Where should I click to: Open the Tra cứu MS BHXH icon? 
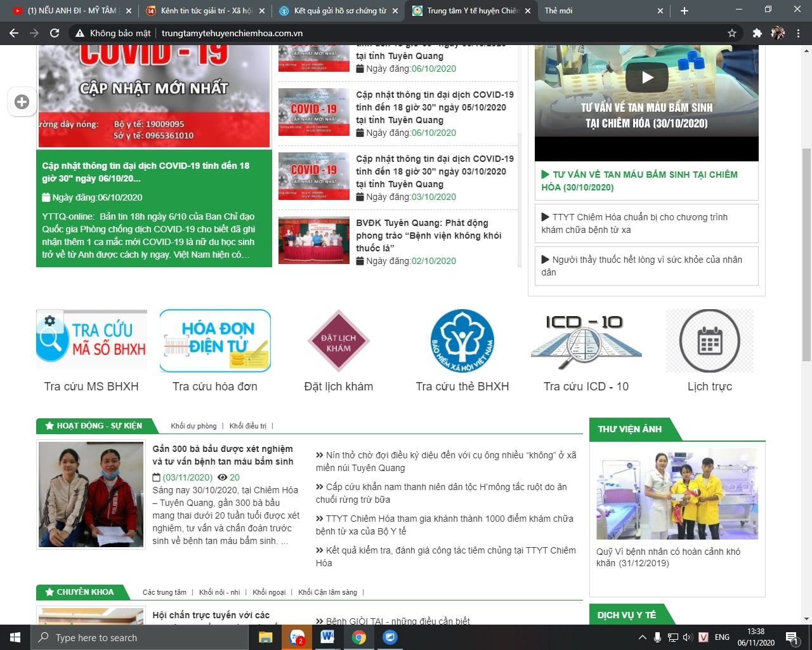[91, 340]
